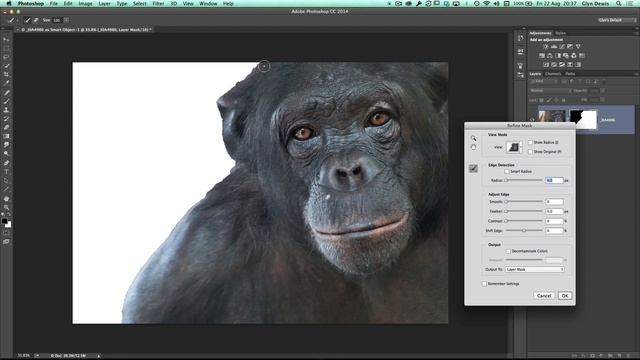The width and height of the screenshot is (640, 360).
Task: Select the Rectangular Marquee tool
Action: tap(6, 49)
